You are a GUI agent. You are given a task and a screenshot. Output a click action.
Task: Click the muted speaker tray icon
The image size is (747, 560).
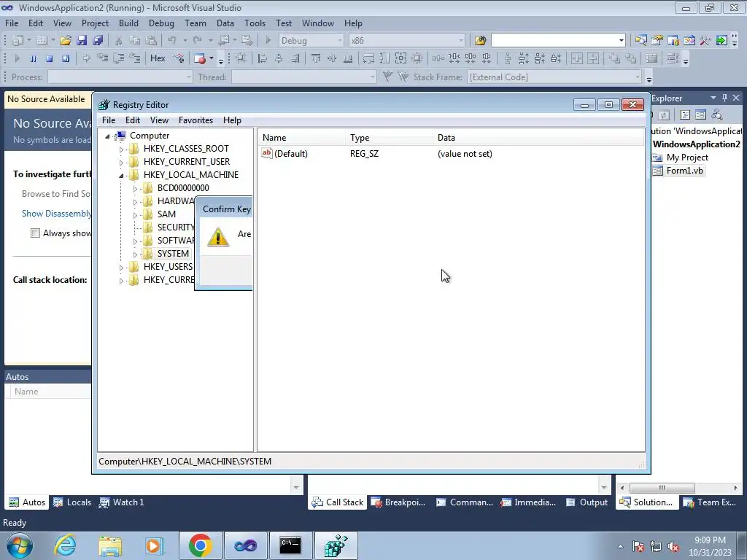pos(673,547)
